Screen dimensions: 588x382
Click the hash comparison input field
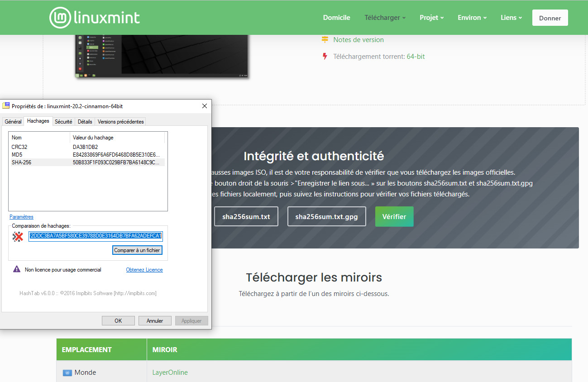96,236
